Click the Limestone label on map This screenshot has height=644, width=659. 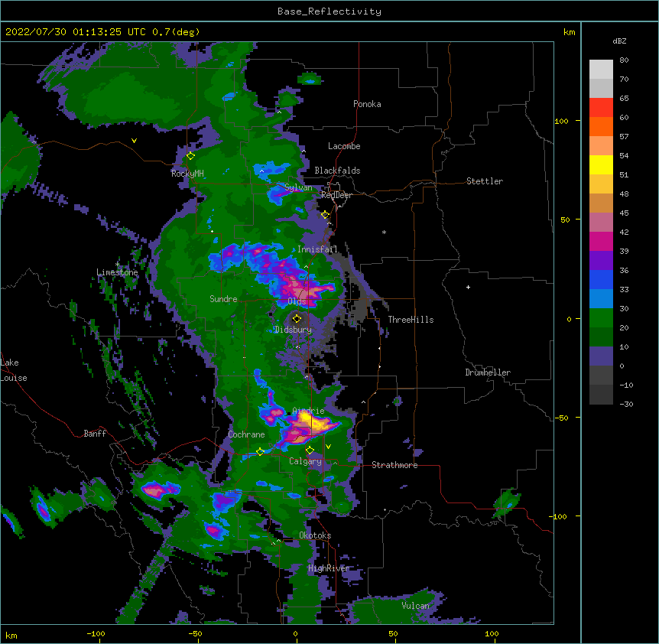117,272
